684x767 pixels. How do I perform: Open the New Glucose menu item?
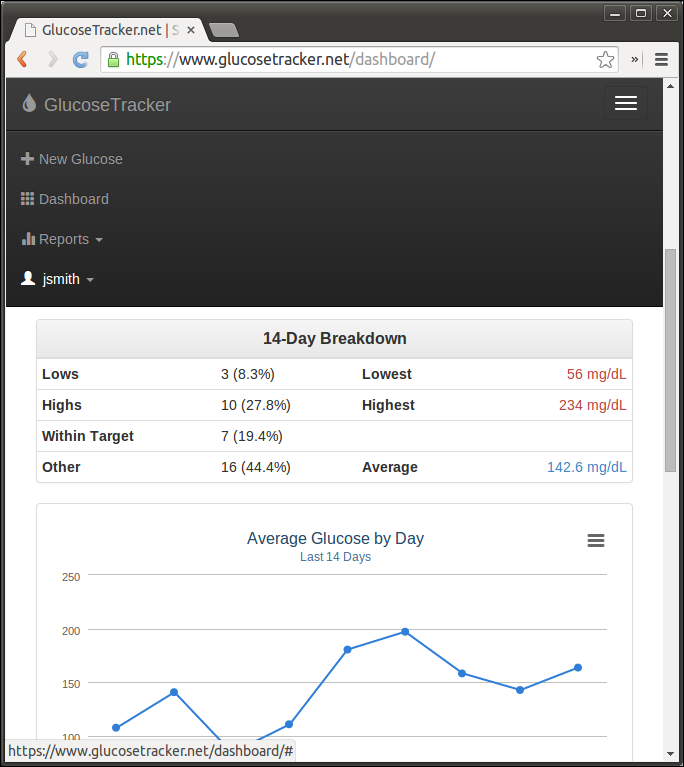tap(71, 159)
